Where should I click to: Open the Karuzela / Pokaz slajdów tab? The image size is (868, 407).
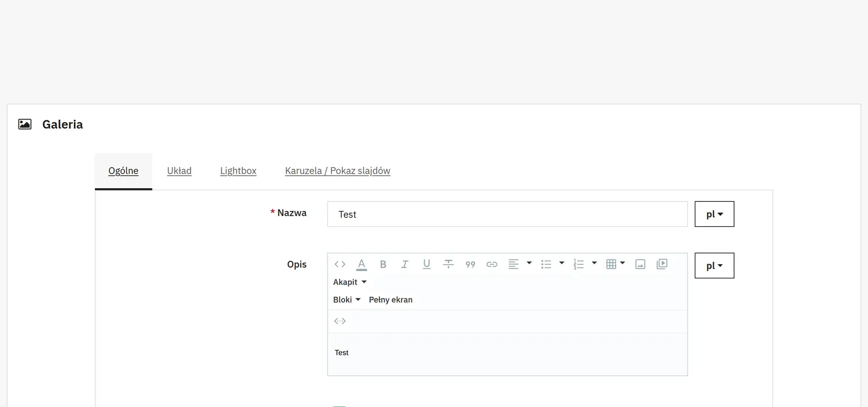pyautogui.click(x=337, y=171)
